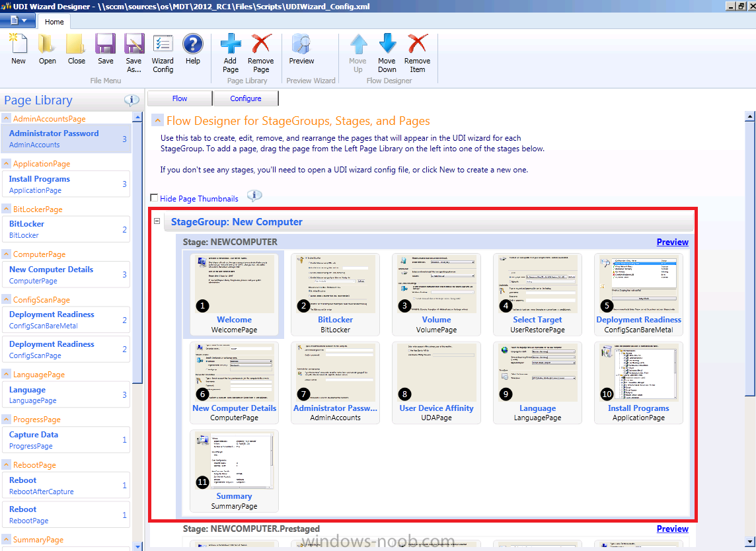
Task: Select New Computer Details library item
Action: click(x=66, y=275)
